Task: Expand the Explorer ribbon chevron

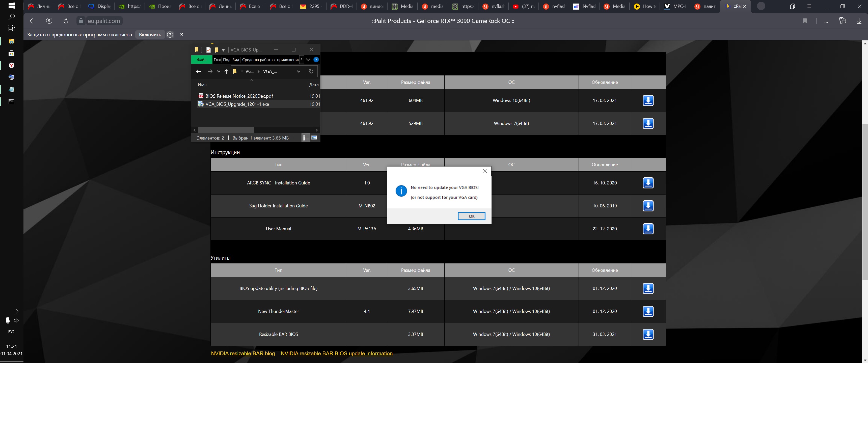Action: tap(308, 60)
